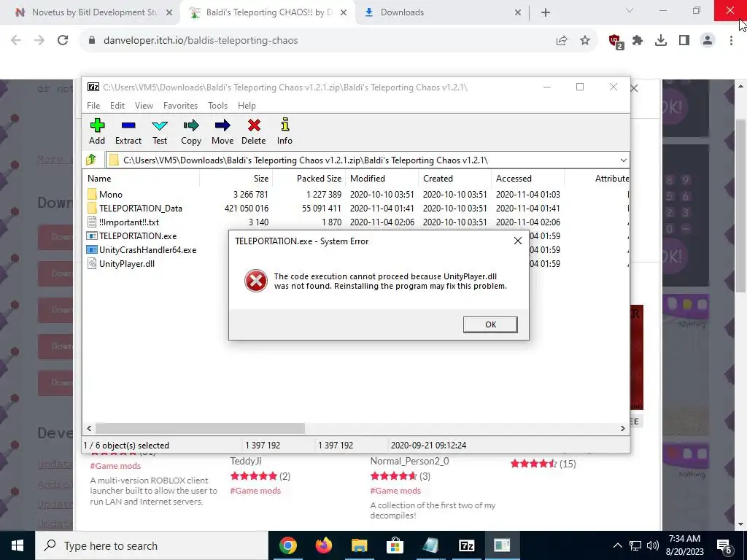The height and width of the screenshot is (560, 747).
Task: Click the right arrow of 7-Zip scrollbar
Action: pyautogui.click(x=622, y=428)
